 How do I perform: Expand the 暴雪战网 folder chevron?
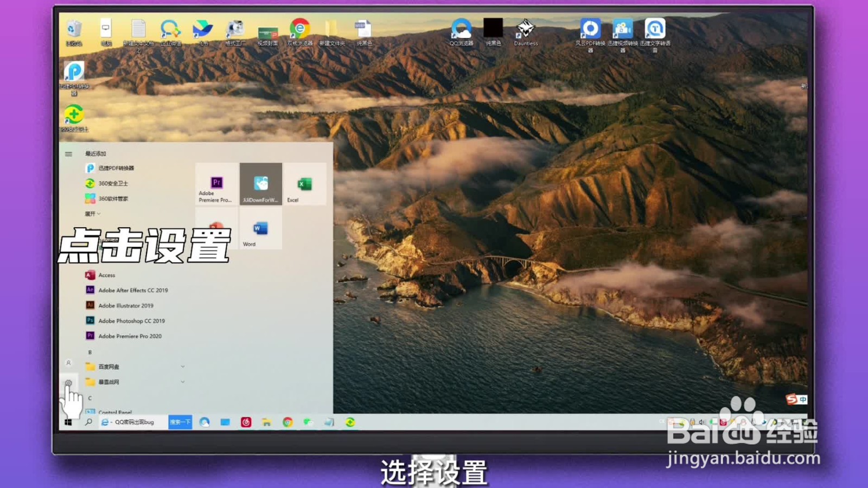click(183, 382)
